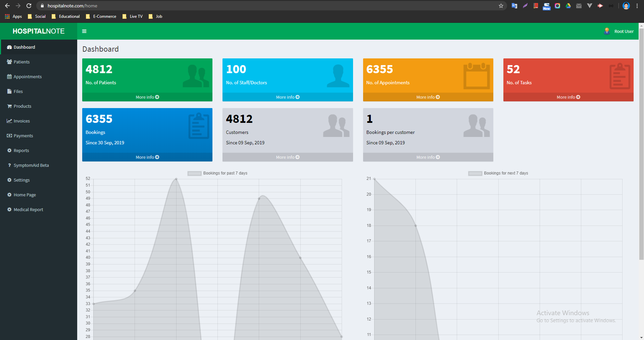Toggle the sidebar hamburger menu
This screenshot has width=644, height=340.
84,31
